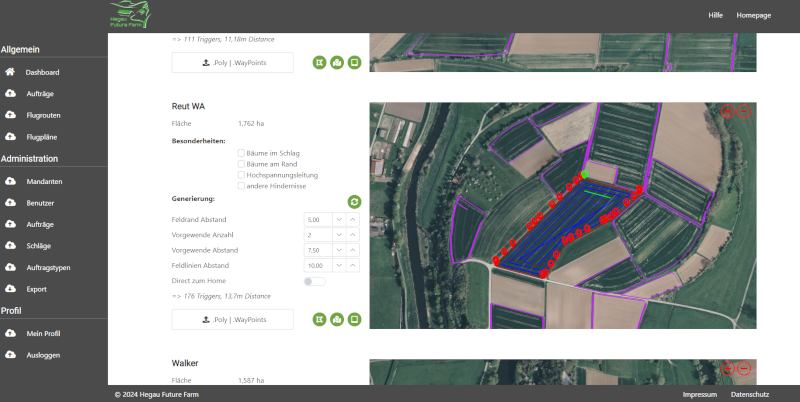
Task: Toggle the Direct zum Home switch
Action: click(x=314, y=282)
